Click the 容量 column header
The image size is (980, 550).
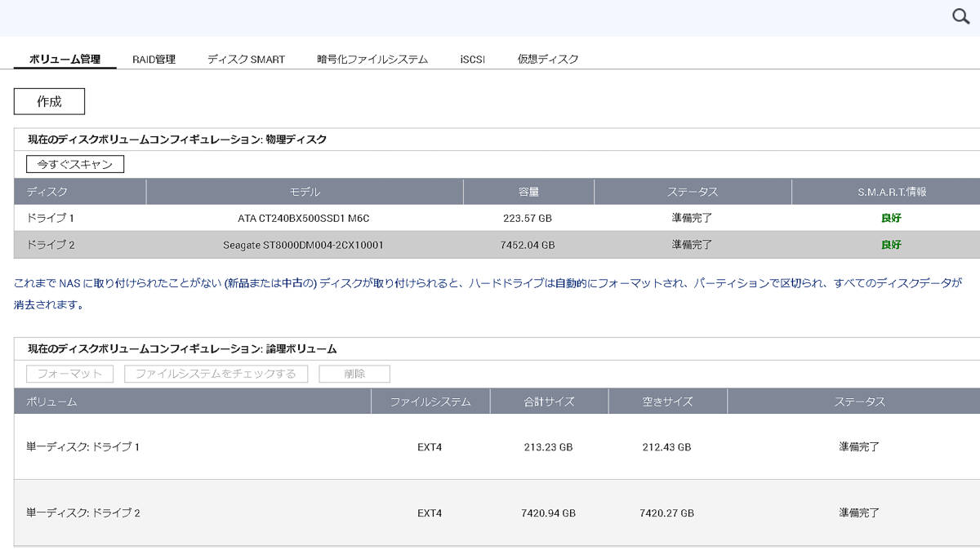point(528,192)
